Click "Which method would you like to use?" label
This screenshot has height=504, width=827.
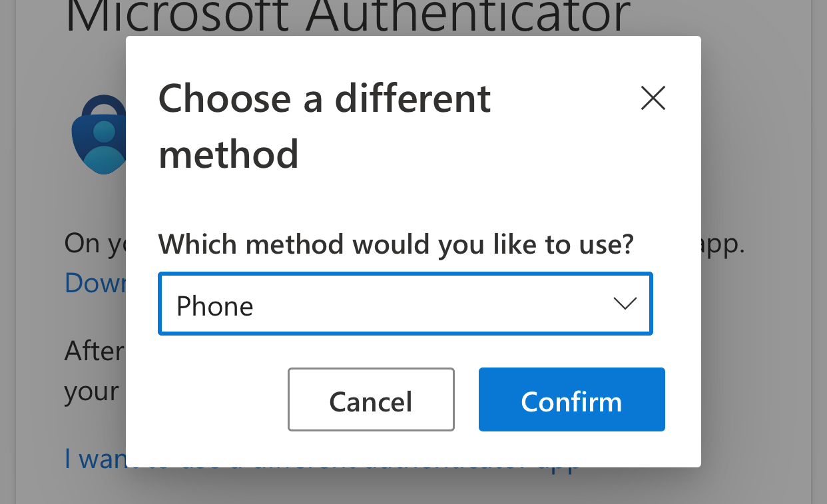point(396,245)
